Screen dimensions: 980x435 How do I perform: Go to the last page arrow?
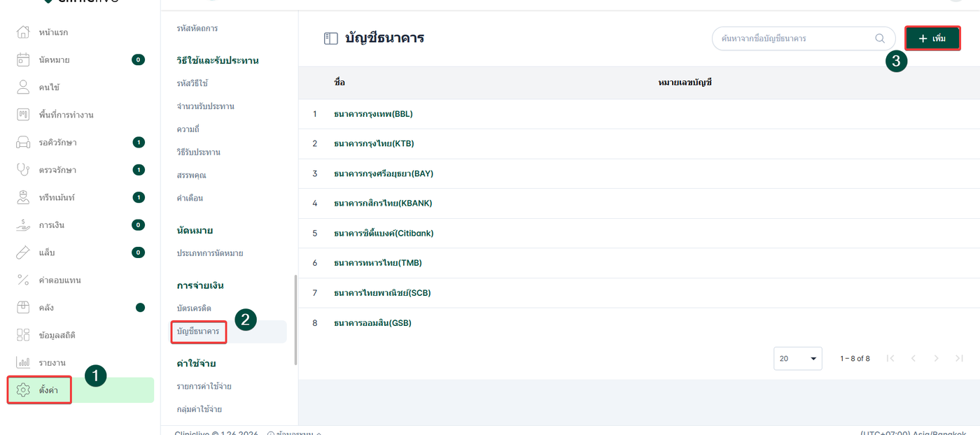pyautogui.click(x=959, y=358)
